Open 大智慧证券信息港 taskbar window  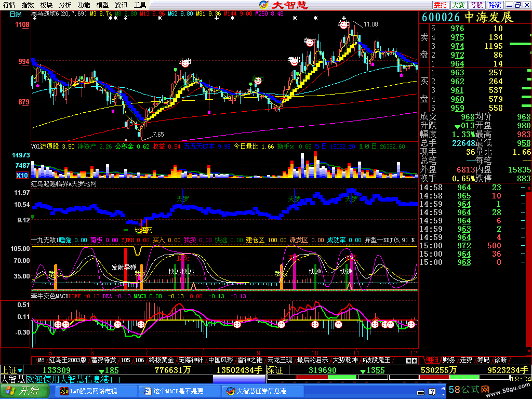coord(262,392)
